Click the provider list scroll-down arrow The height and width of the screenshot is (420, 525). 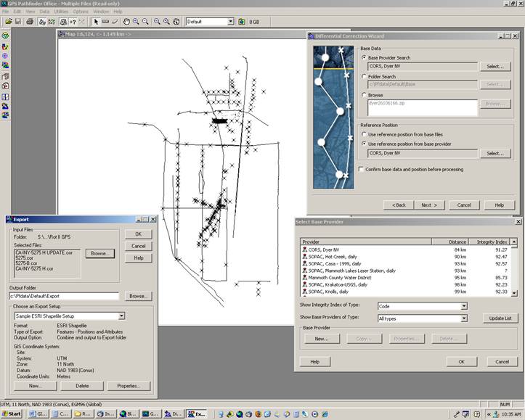coord(514,293)
